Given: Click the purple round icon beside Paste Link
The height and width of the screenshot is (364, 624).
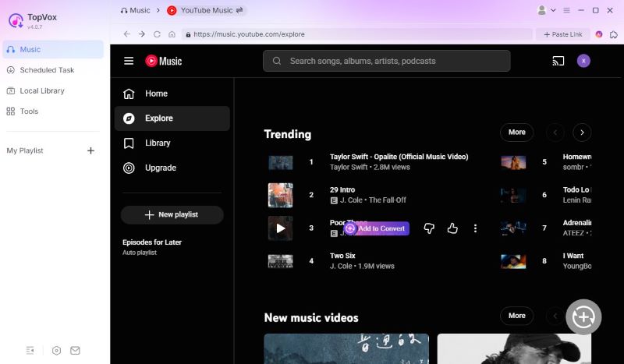Looking at the screenshot, I should click(599, 34).
